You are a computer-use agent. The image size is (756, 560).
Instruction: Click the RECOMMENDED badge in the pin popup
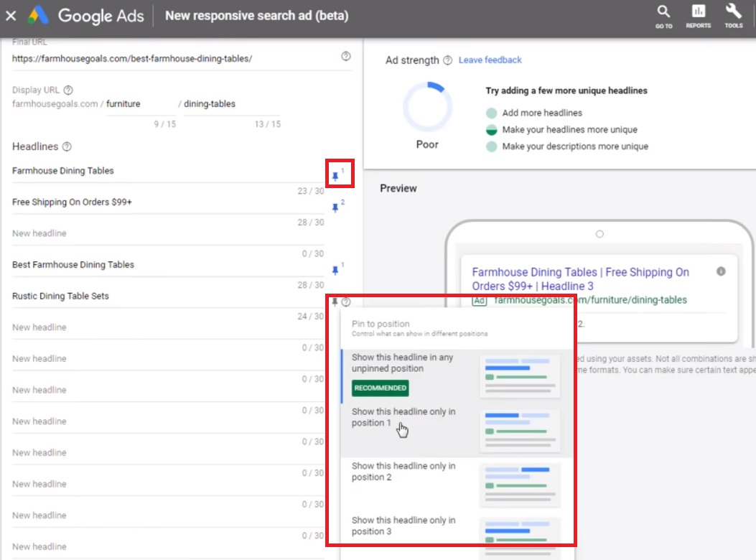(x=380, y=388)
